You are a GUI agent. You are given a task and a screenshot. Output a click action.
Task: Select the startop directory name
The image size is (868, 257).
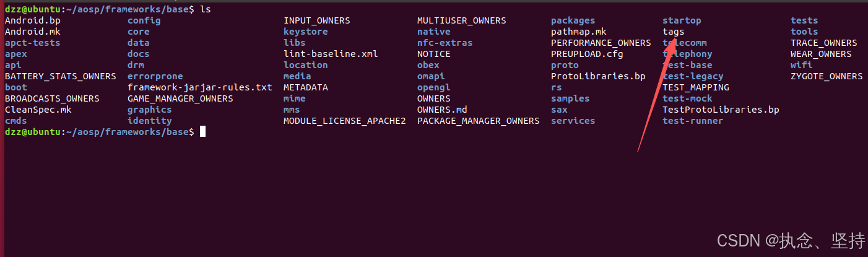coord(682,20)
